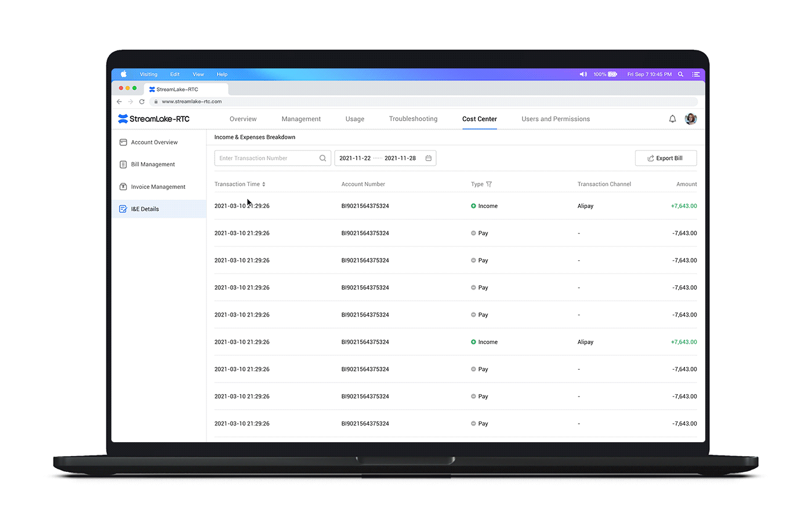This screenshot has height=528, width=812.
Task: Open Invoice Management in sidebar
Action: (x=159, y=187)
